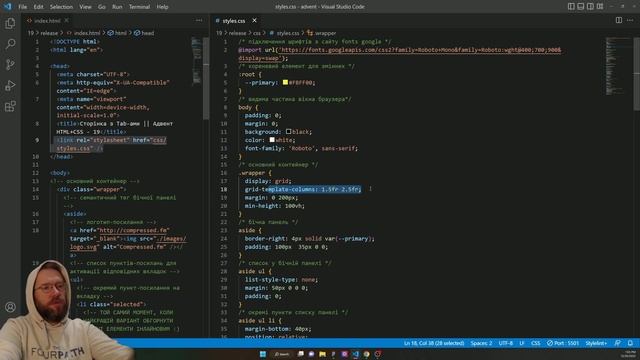Click 'LF' end-of-line status entry

pos(522,343)
